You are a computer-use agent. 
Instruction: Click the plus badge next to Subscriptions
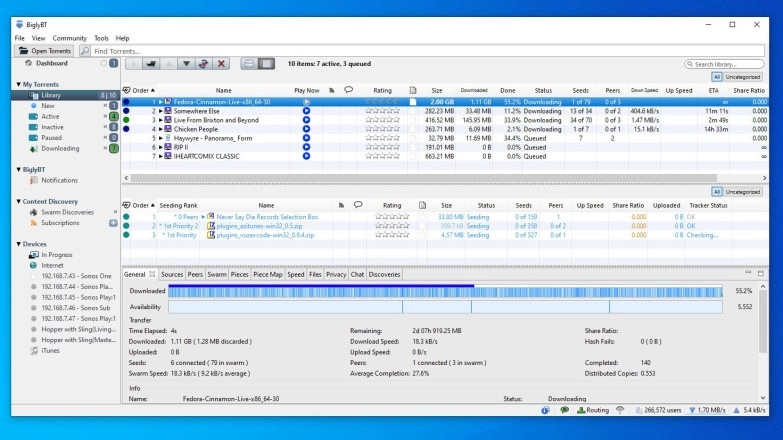[x=113, y=223]
